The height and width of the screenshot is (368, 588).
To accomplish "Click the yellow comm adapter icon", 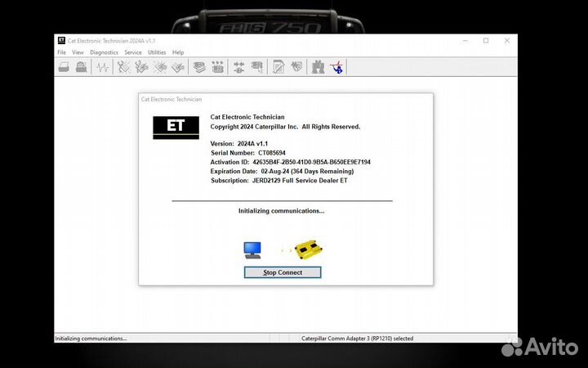I will (309, 249).
